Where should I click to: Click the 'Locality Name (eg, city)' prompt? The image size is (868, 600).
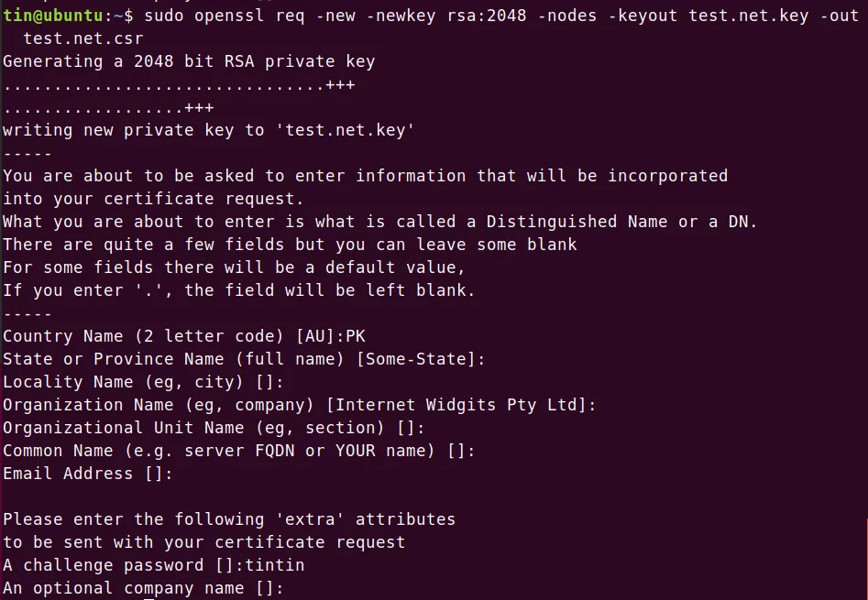123,382
